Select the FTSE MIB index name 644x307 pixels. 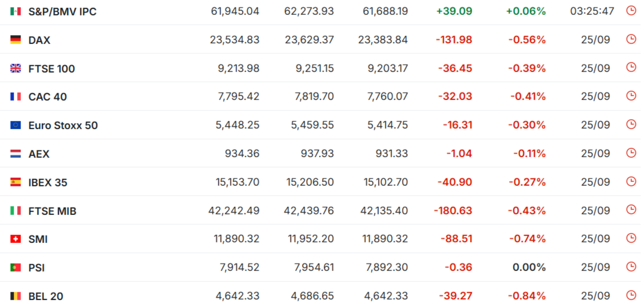[53, 211]
